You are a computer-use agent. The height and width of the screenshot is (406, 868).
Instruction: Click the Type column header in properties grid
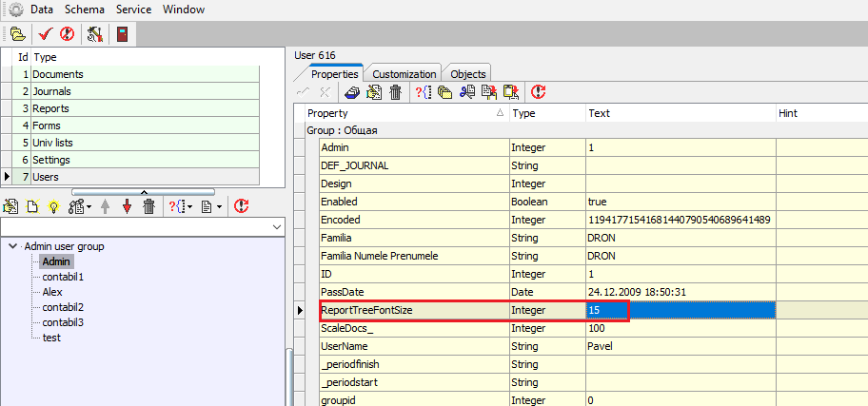pos(548,113)
